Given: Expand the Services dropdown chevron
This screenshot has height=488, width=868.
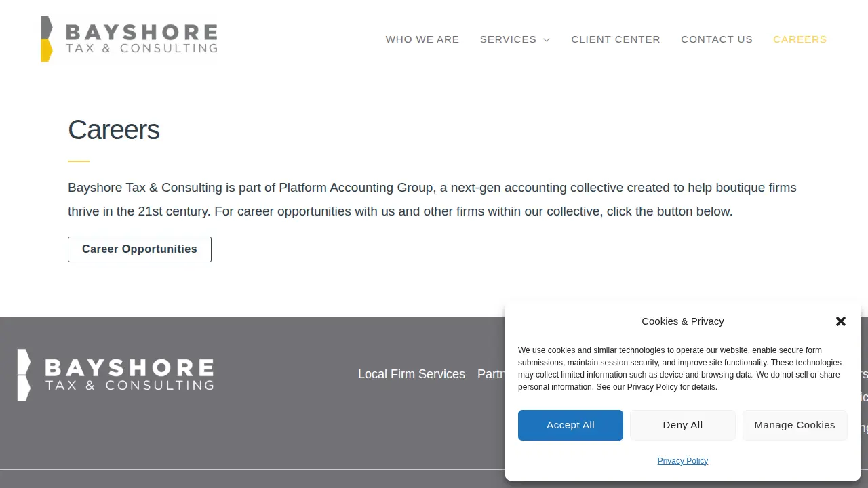Looking at the screenshot, I should (x=547, y=40).
